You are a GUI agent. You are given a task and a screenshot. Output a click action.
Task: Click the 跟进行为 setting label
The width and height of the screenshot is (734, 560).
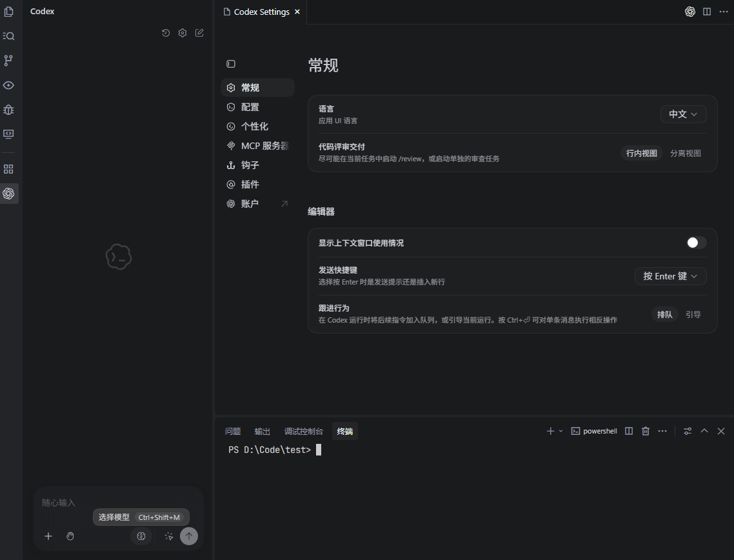333,308
